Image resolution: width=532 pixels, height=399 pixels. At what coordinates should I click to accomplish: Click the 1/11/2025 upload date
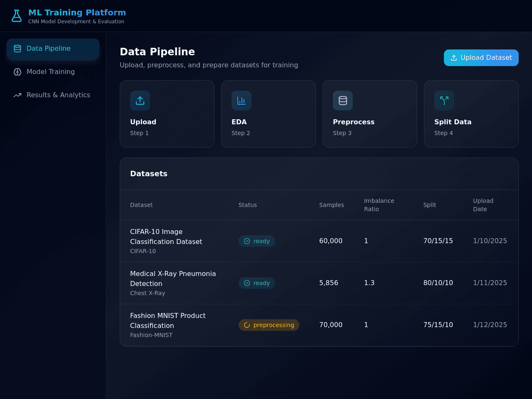click(x=490, y=283)
